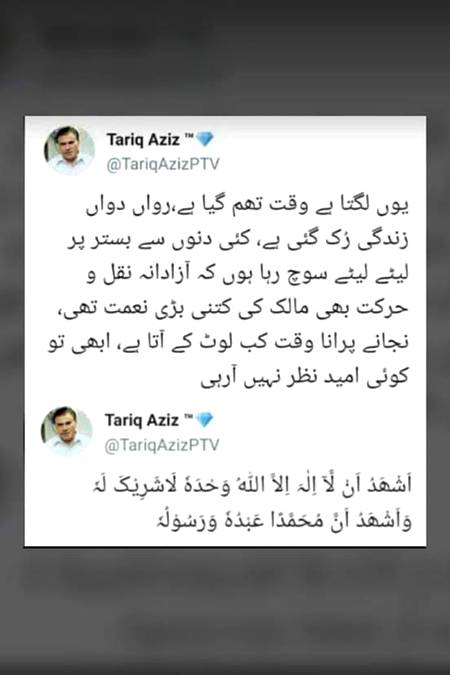Open profile photo on the second tweet
The image size is (450, 675).
pos(67,430)
